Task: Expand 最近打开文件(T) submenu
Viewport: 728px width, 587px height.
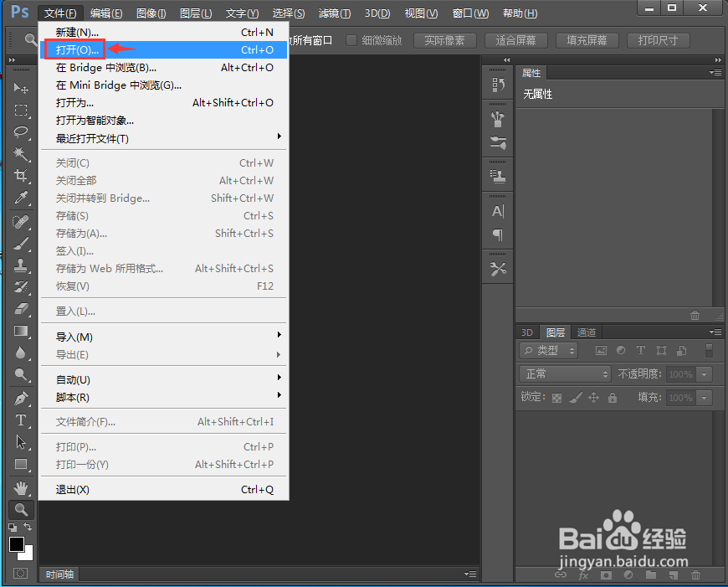Action: click(163, 138)
